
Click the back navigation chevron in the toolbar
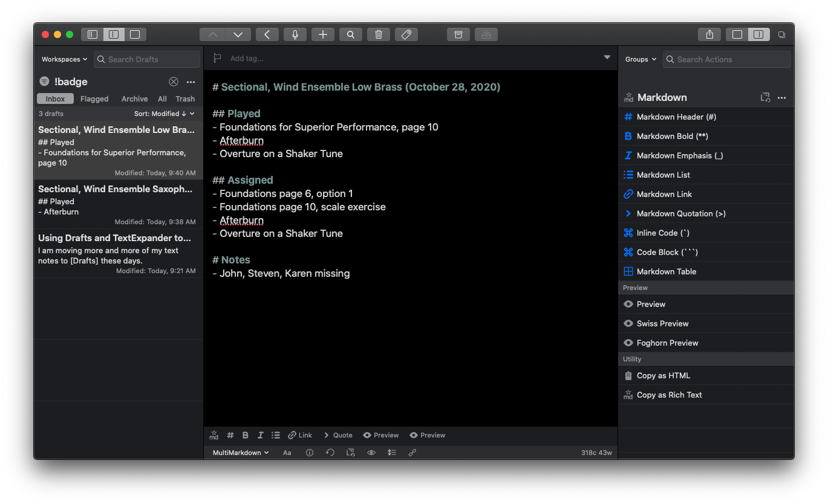point(267,34)
